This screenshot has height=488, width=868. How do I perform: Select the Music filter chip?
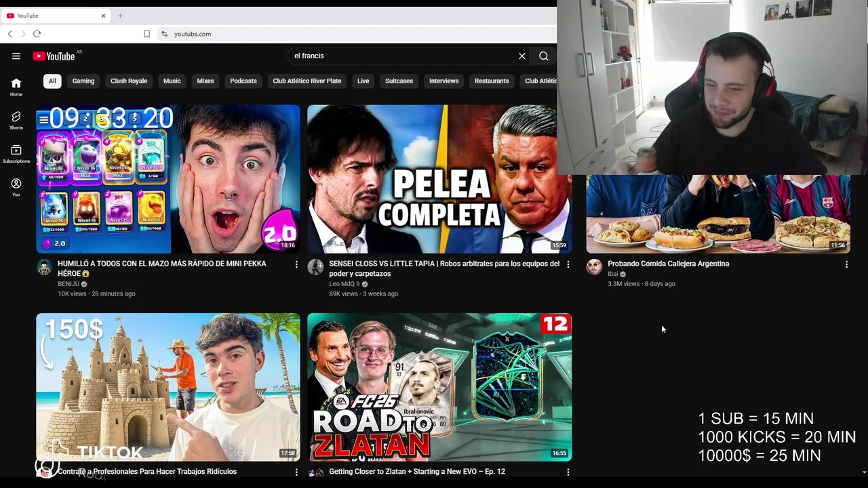point(172,81)
